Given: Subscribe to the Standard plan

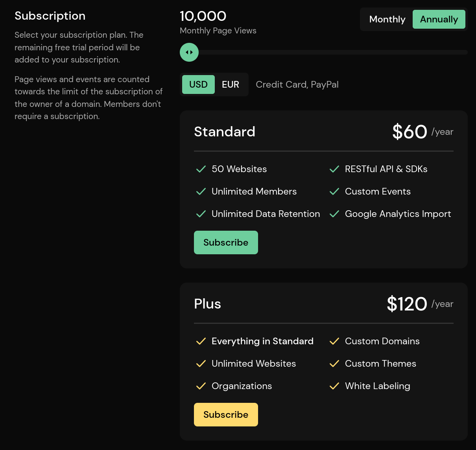Looking at the screenshot, I should pyautogui.click(x=226, y=242).
